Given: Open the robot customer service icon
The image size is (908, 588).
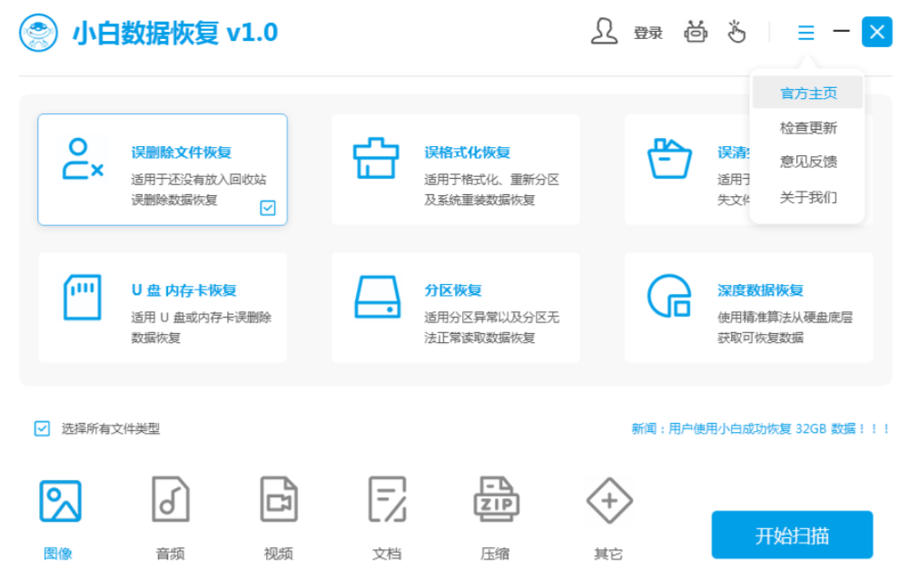Looking at the screenshot, I should (x=696, y=32).
